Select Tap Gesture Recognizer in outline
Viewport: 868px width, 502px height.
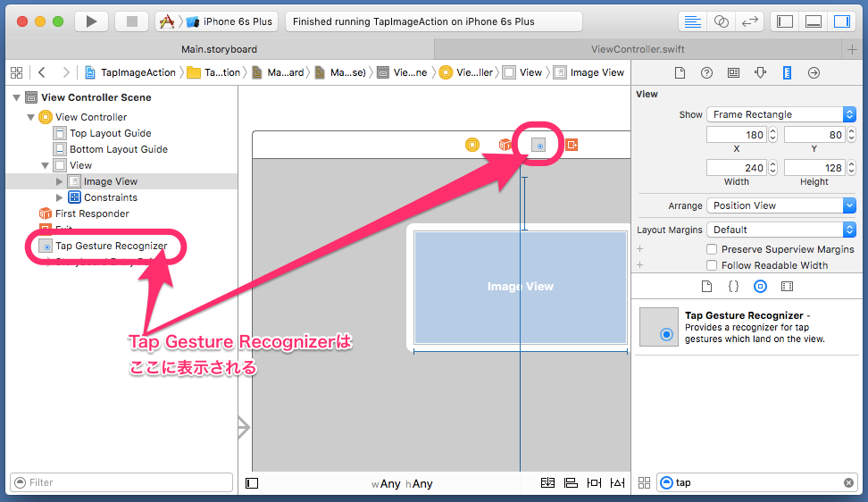coord(104,246)
